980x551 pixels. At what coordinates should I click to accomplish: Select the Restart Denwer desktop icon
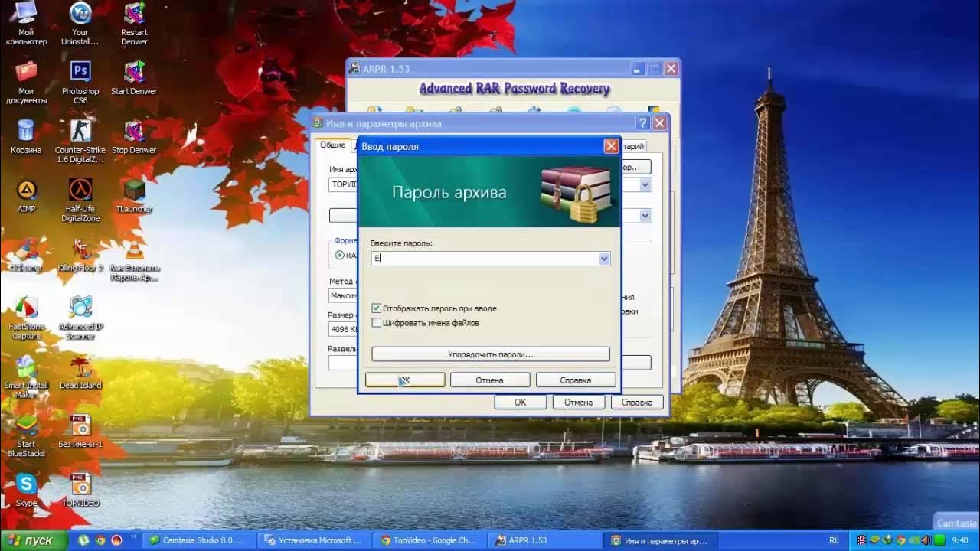(x=134, y=23)
